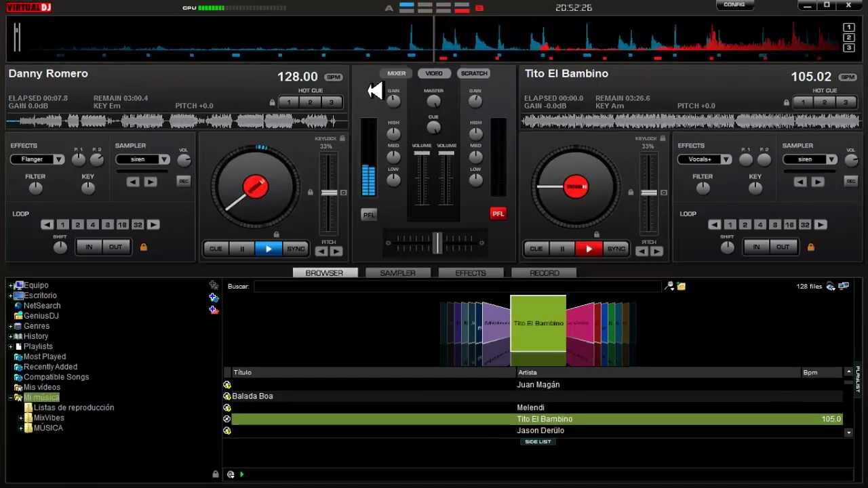The width and height of the screenshot is (868, 488).
Task: Toggle left deck PFL headphone cue
Action: point(369,214)
